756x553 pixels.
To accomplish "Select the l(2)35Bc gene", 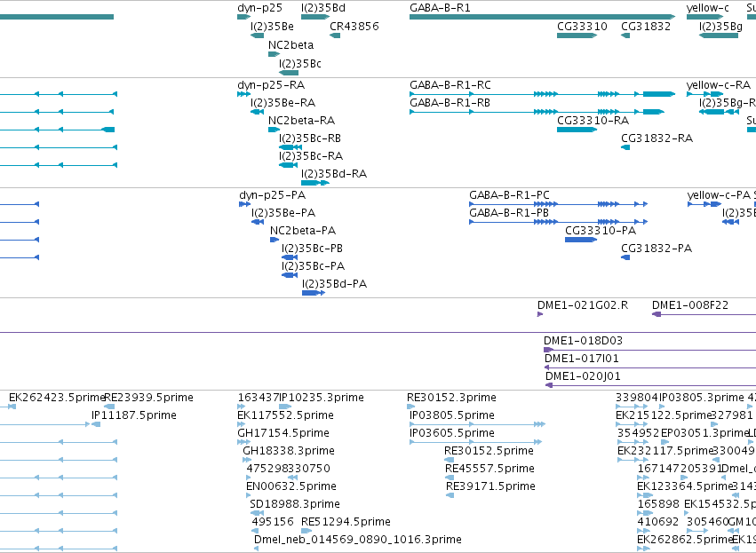I will click(x=289, y=73).
